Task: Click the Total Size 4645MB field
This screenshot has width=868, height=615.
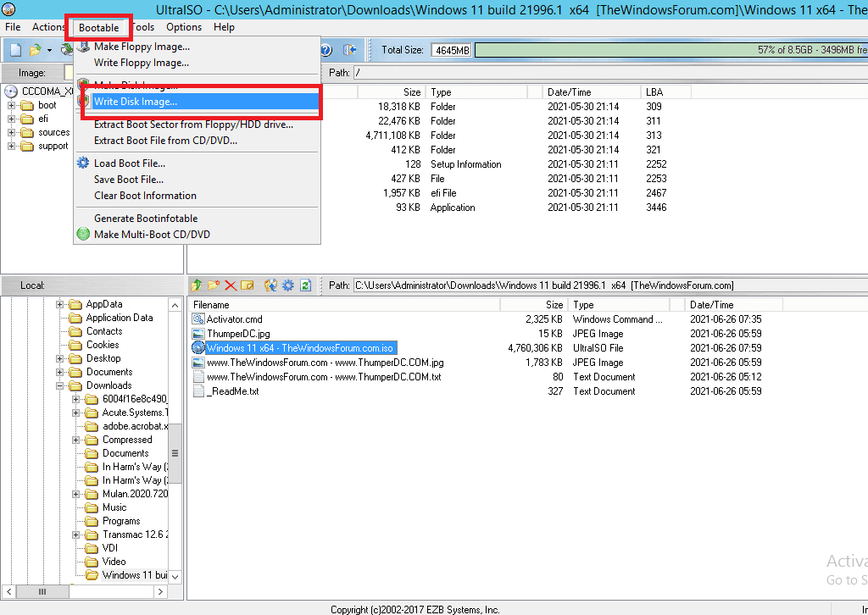Action: click(452, 50)
